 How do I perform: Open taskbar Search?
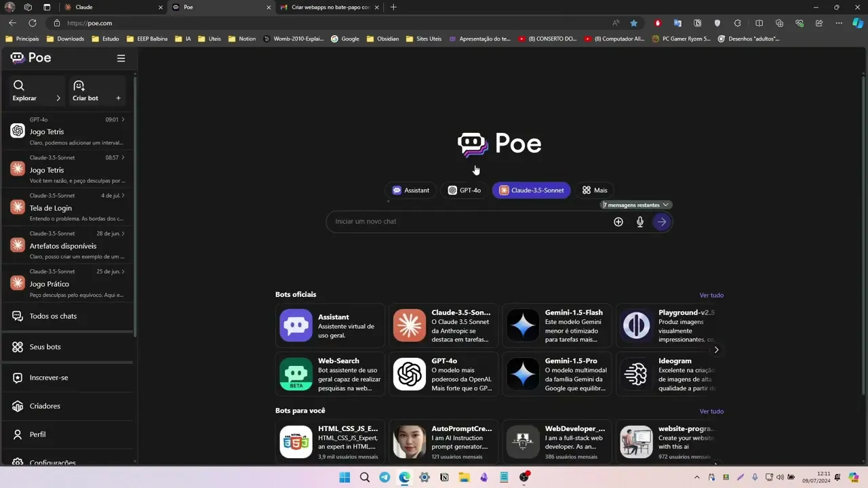pos(365,477)
